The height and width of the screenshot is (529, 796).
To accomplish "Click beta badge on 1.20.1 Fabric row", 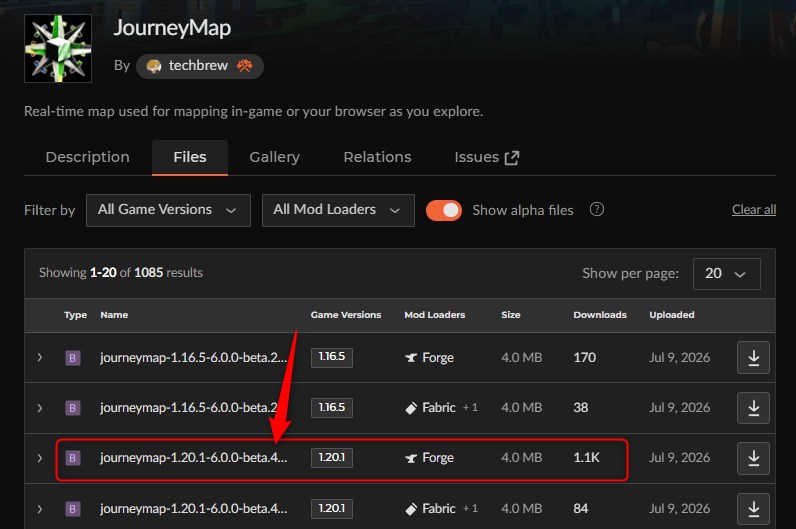I will [73, 509].
